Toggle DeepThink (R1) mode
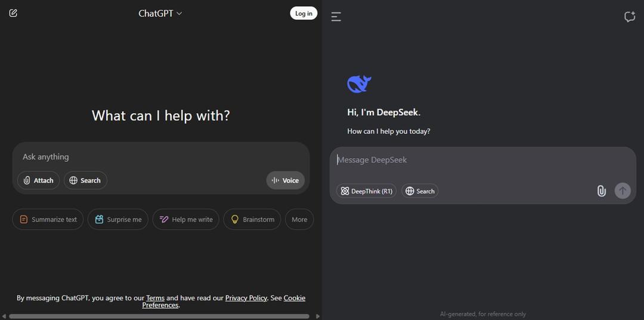This screenshot has height=320, width=644. pyautogui.click(x=366, y=191)
